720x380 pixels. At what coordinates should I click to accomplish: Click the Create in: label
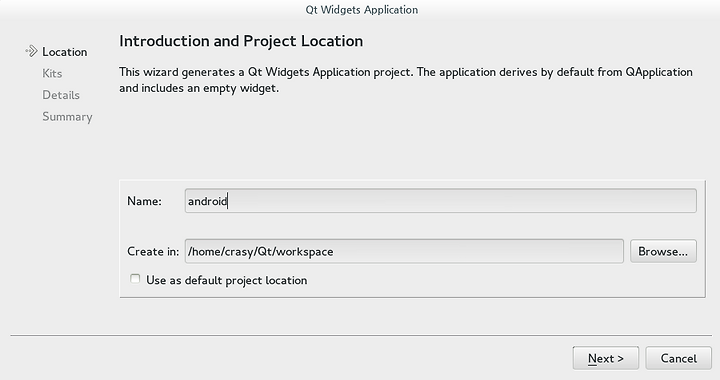click(153, 251)
